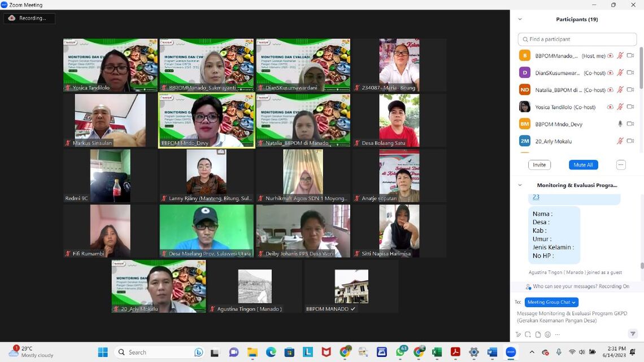This screenshot has height=362, width=644.
Task: Click the send message arrow icon
Action: pos(633,334)
